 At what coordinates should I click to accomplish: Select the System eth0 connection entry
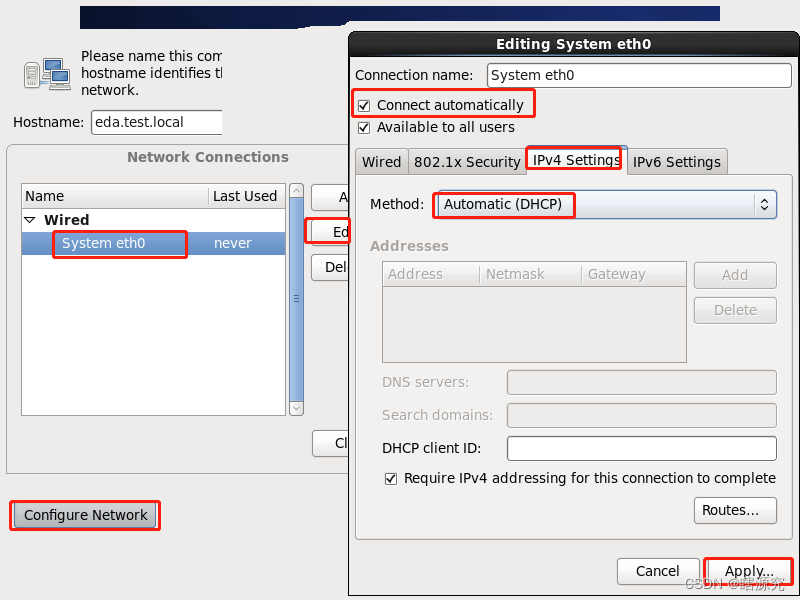[119, 242]
